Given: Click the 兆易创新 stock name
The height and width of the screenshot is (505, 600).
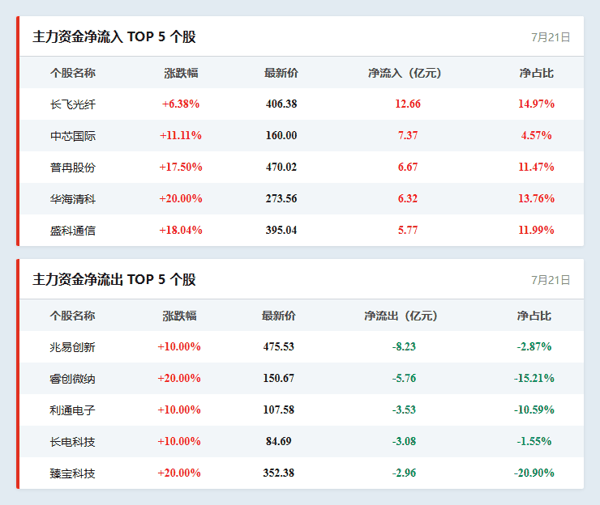Looking at the screenshot, I should (x=72, y=347).
